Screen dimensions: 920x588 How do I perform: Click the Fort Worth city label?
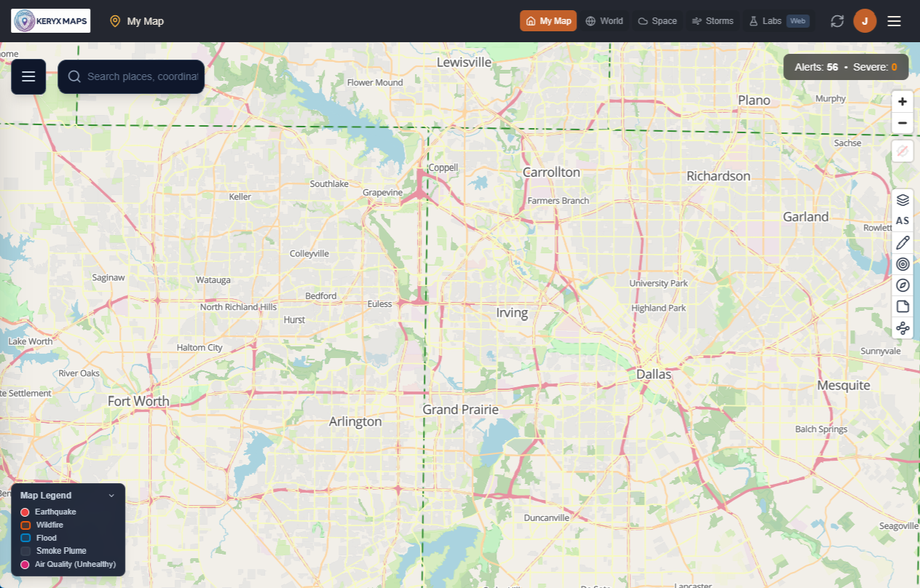(x=138, y=401)
